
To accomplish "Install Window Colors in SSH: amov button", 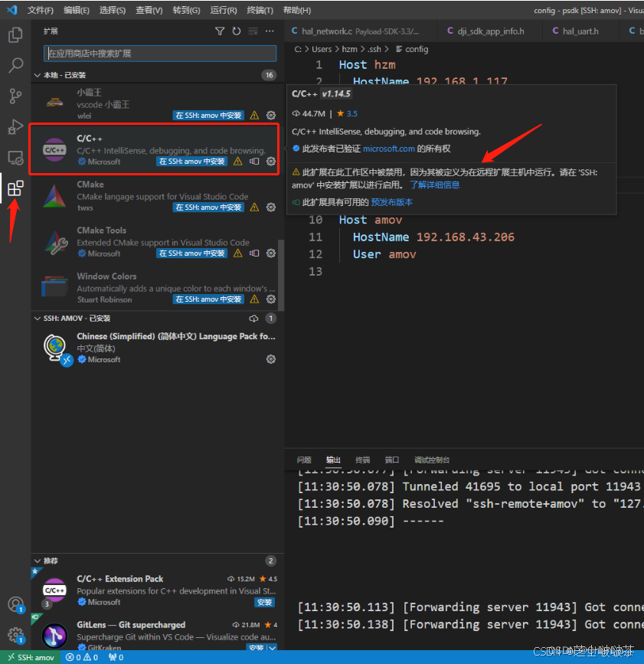I will click(x=208, y=299).
